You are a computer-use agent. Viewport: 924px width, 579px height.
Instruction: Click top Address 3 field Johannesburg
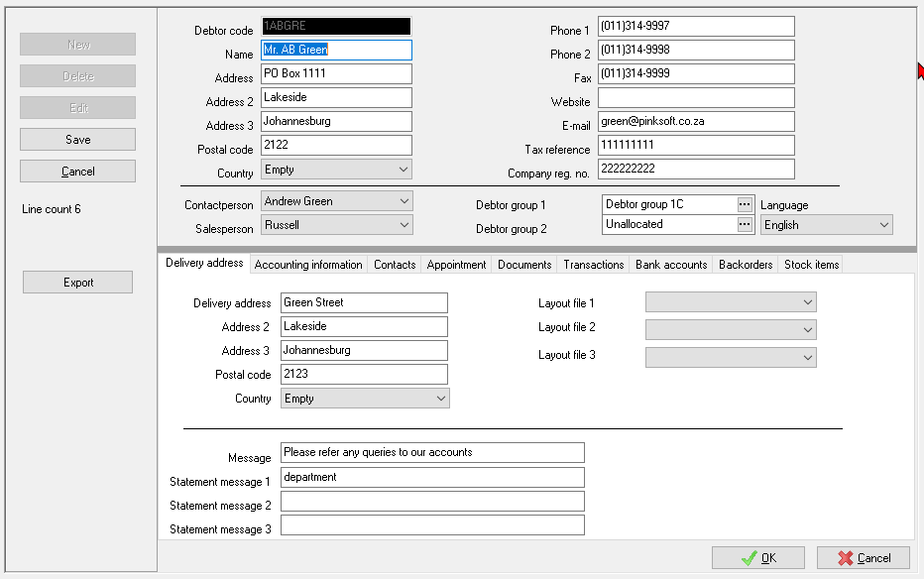point(336,121)
